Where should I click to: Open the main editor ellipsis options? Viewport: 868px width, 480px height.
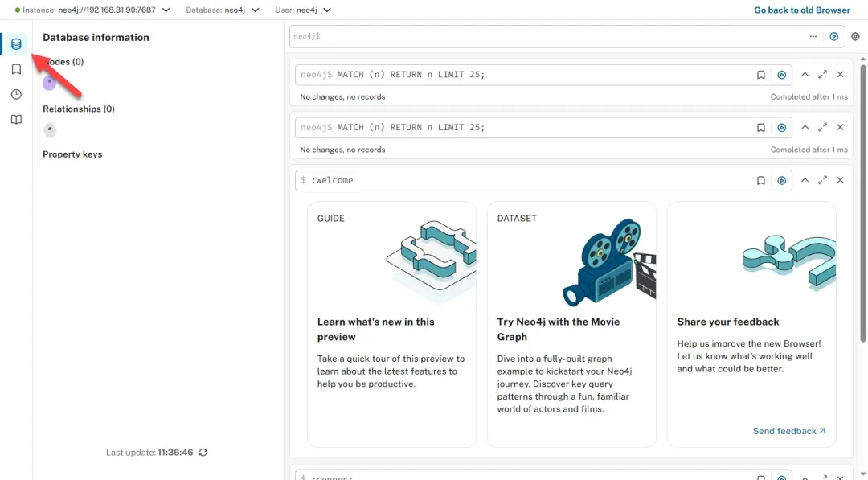click(x=813, y=36)
